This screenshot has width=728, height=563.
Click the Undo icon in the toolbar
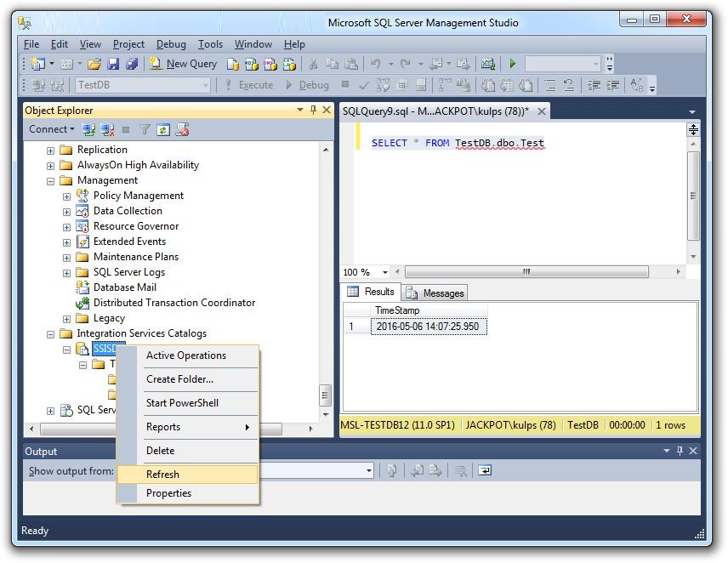[x=374, y=64]
